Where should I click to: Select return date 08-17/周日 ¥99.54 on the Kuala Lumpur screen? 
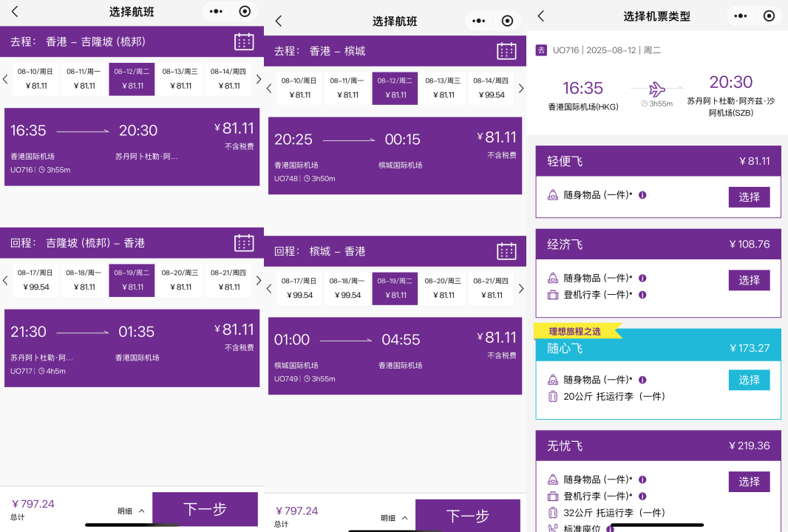pyautogui.click(x=35, y=280)
